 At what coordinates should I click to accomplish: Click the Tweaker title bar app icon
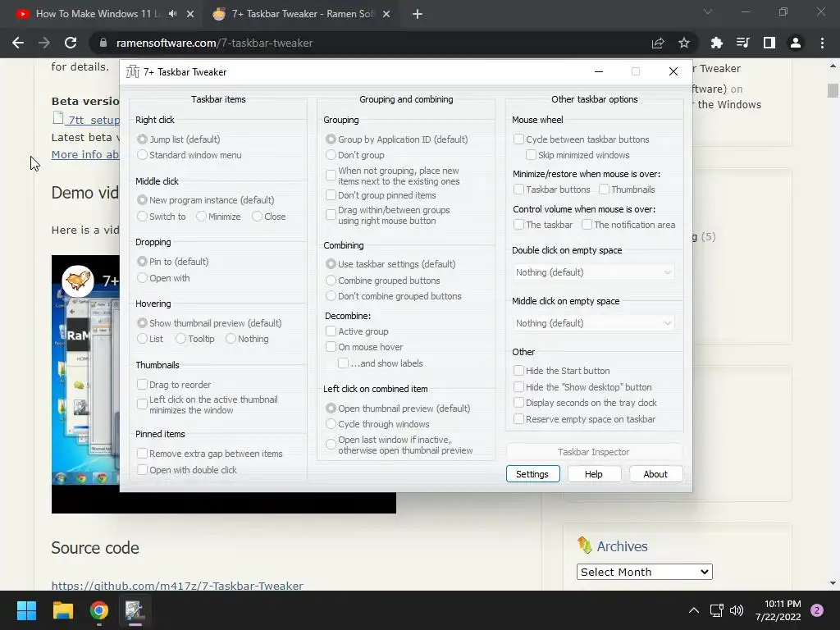[132, 72]
